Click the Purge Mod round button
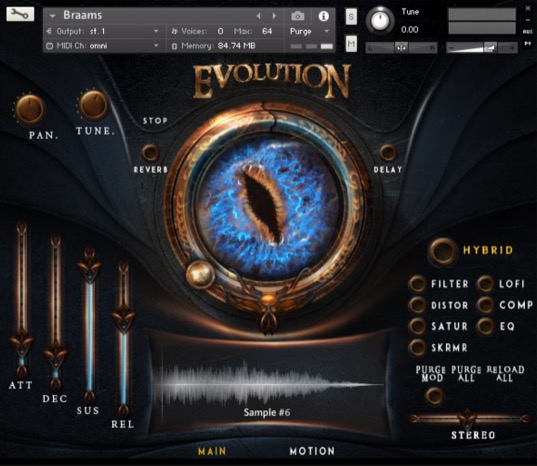The height and width of the screenshot is (466, 537). (x=434, y=396)
